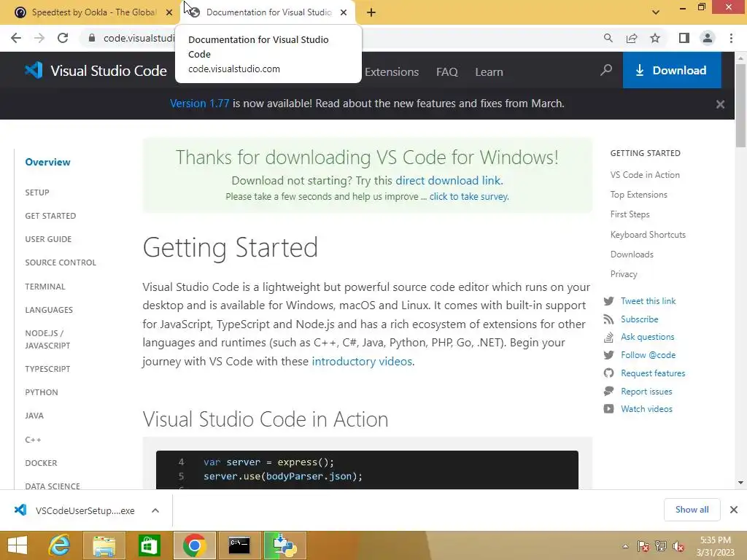
Task: Jump to Keyboard Shortcuts section
Action: [x=648, y=235]
